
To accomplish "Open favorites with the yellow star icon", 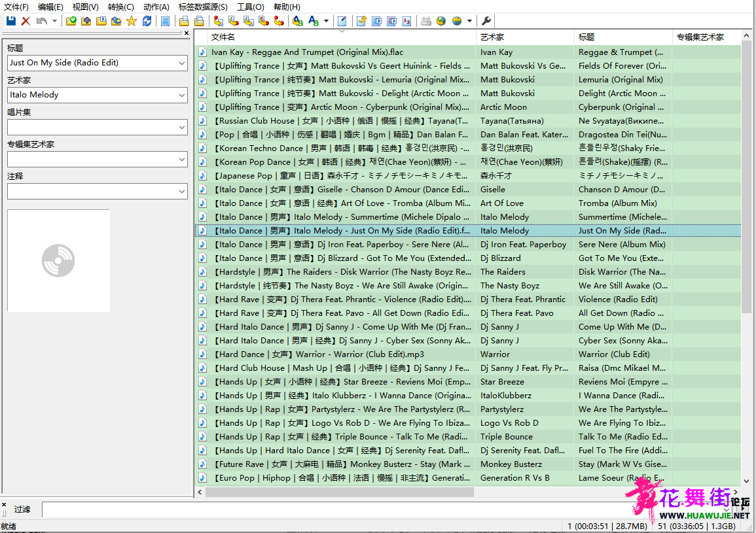I will pyautogui.click(x=132, y=21).
